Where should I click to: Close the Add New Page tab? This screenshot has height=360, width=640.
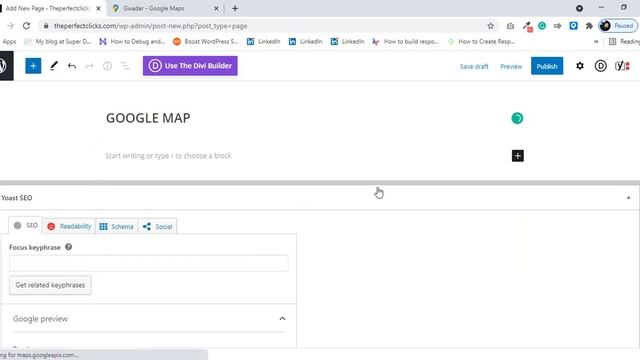pos(98,8)
